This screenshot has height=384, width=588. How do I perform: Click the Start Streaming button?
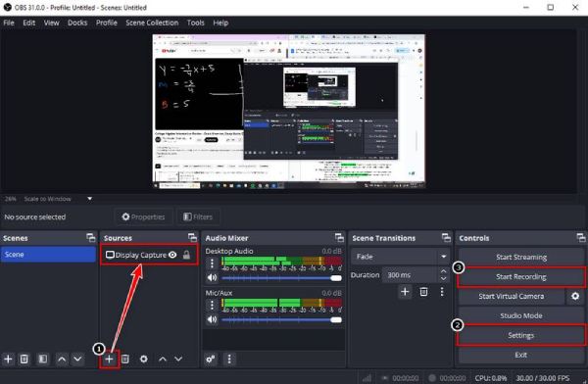521,257
